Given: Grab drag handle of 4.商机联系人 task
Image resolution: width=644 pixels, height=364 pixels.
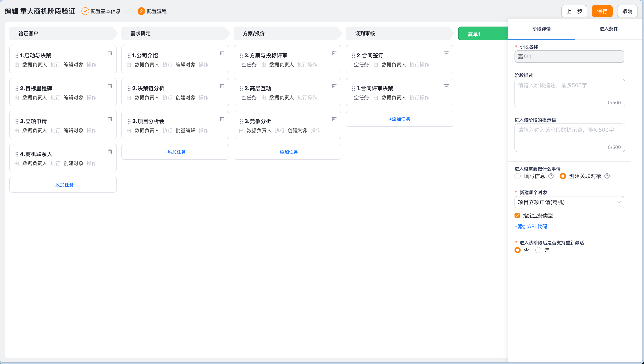Looking at the screenshot, I should point(17,154).
